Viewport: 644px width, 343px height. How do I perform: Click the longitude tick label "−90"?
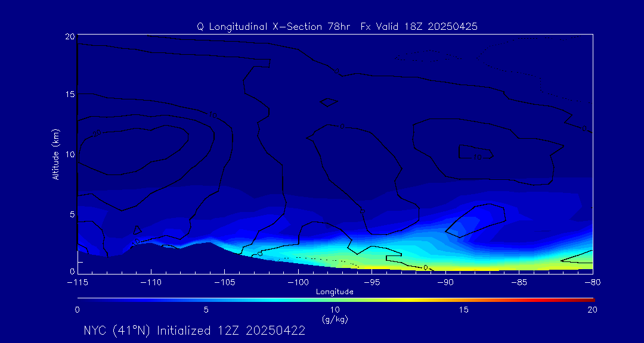pyautogui.click(x=445, y=283)
